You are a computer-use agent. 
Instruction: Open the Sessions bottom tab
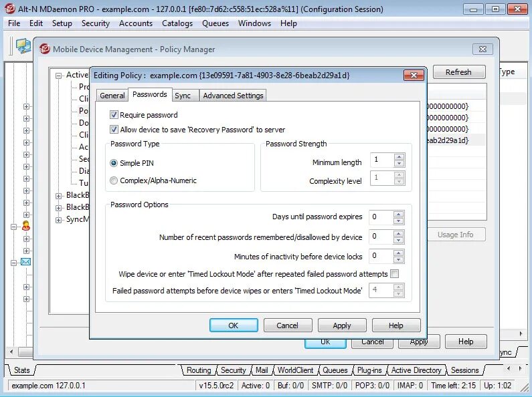464,370
